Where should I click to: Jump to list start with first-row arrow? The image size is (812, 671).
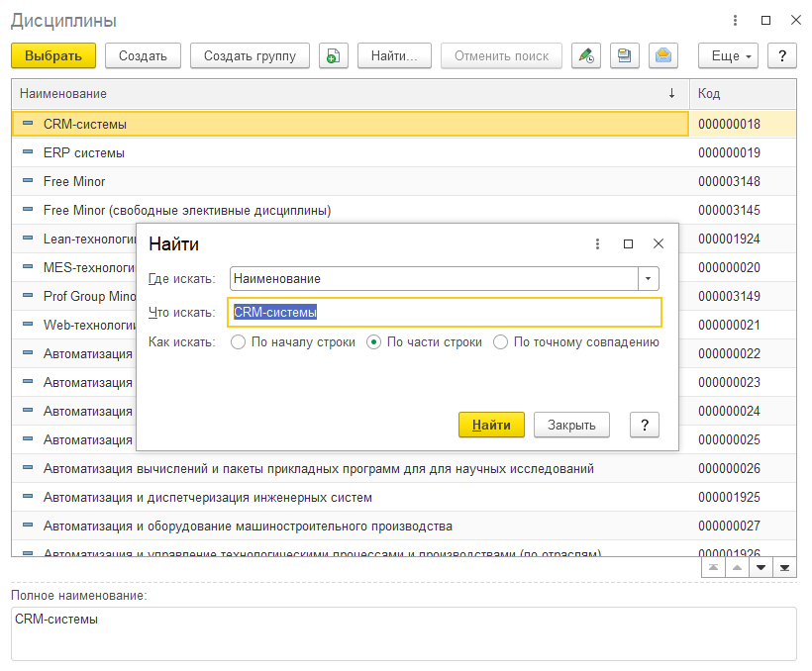click(x=713, y=567)
